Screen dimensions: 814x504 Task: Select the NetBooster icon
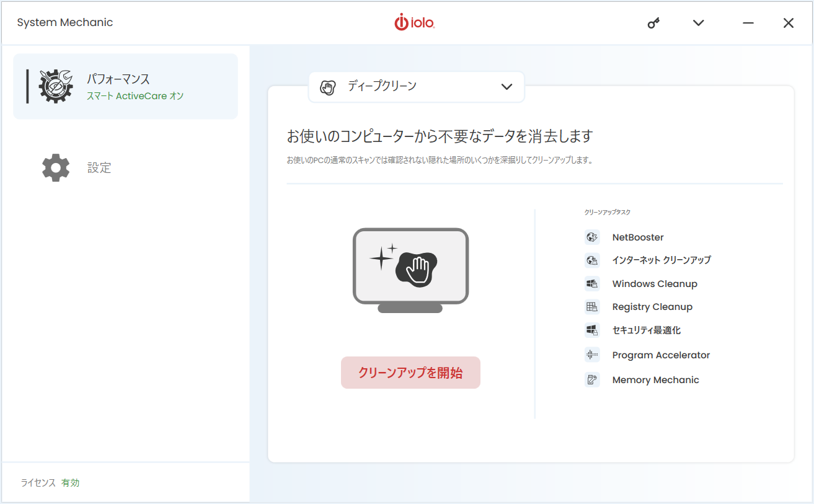592,237
